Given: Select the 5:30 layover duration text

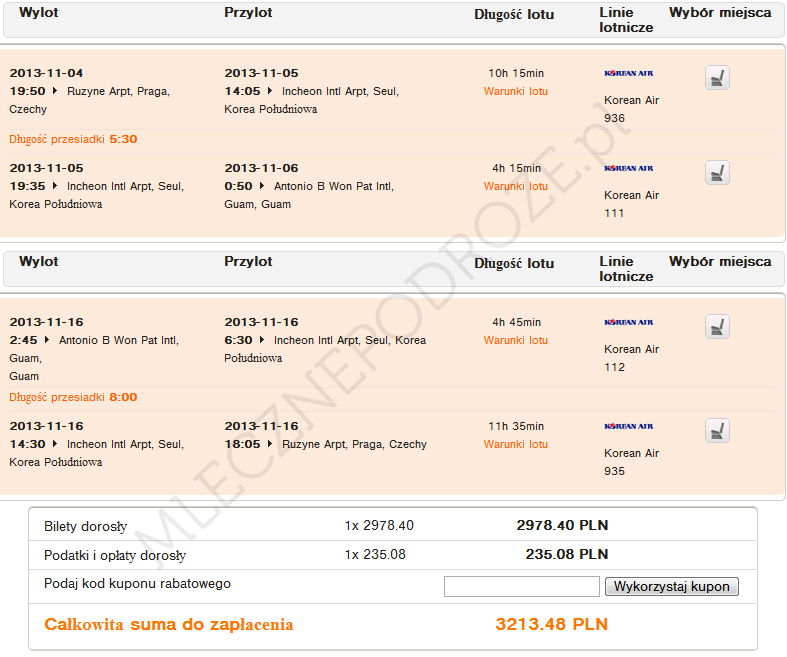Looking at the screenshot, I should tap(123, 139).
